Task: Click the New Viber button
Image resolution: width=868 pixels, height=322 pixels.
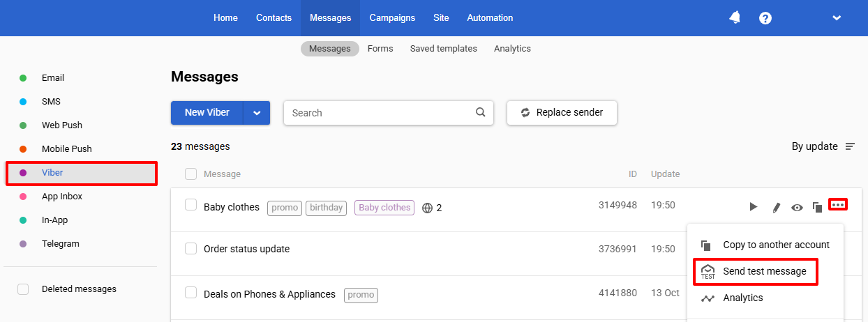Action: (207, 113)
